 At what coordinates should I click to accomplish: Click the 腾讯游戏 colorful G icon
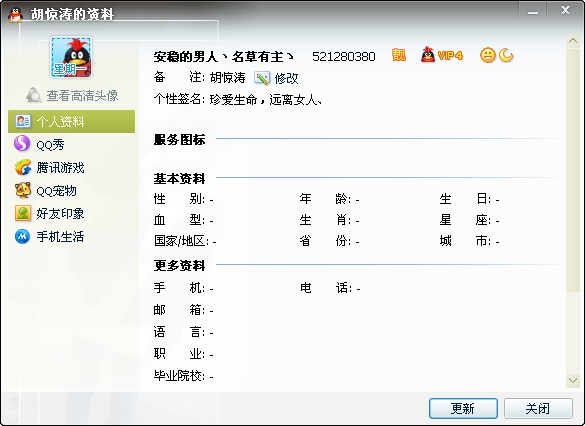tap(23, 167)
